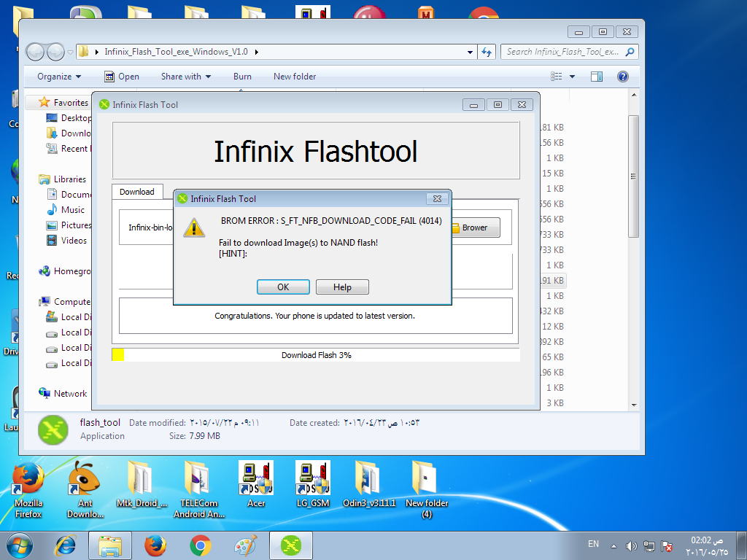Expand the address bar history dropdown
The image size is (747, 560).
click(470, 52)
